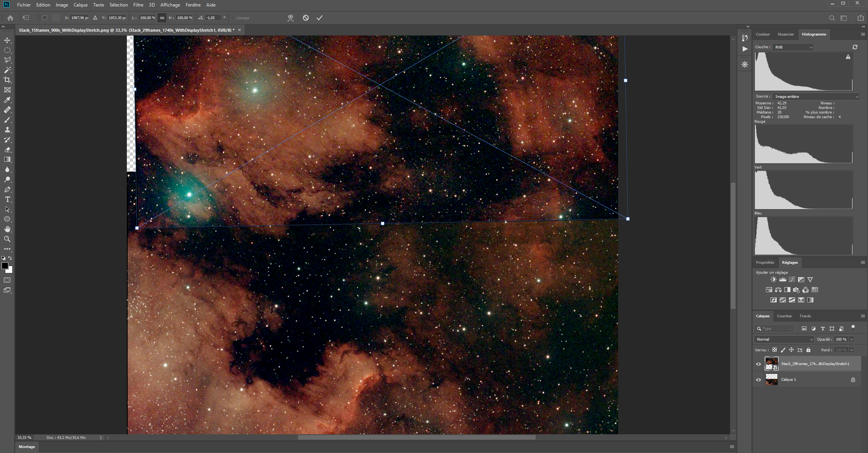Viewport: 868px width, 453px height.
Task: Click the X position input field
Action: click(79, 18)
